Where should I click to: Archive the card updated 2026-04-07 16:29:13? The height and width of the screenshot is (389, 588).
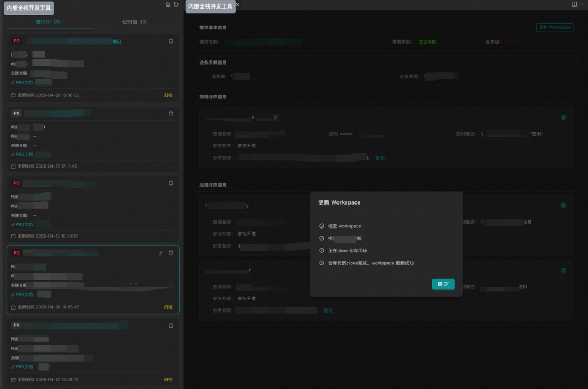tap(168, 380)
